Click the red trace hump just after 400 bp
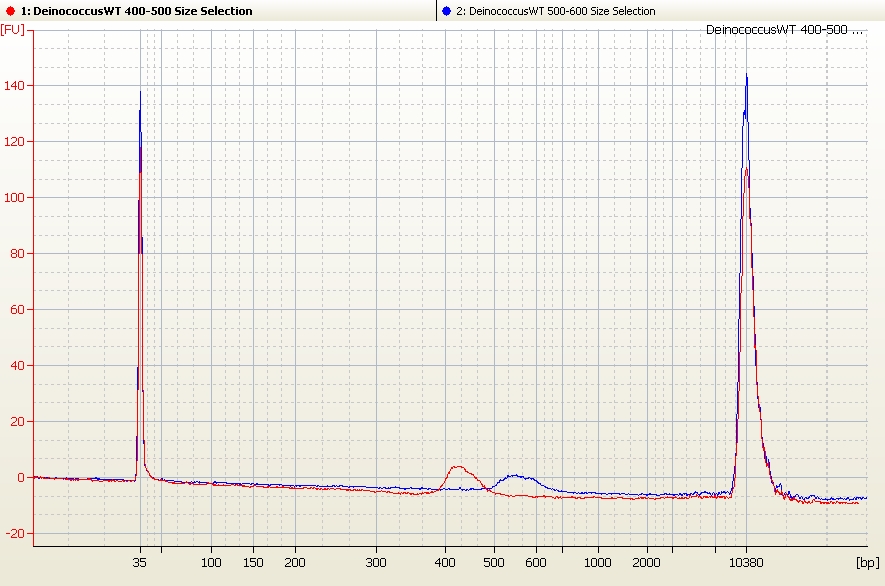Image resolution: width=885 pixels, height=586 pixels. pos(458,467)
